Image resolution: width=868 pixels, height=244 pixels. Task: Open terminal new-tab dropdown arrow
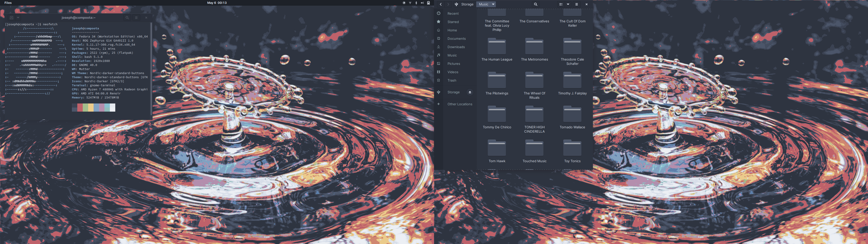[x=18, y=18]
